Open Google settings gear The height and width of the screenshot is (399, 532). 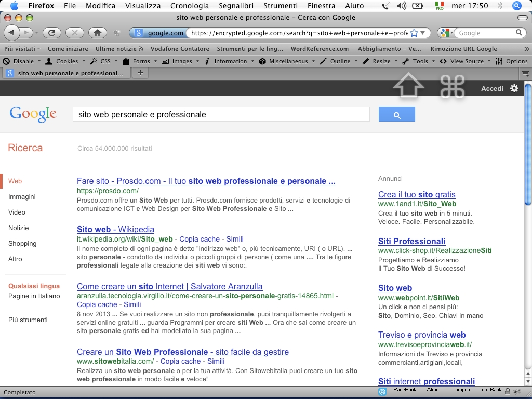514,88
